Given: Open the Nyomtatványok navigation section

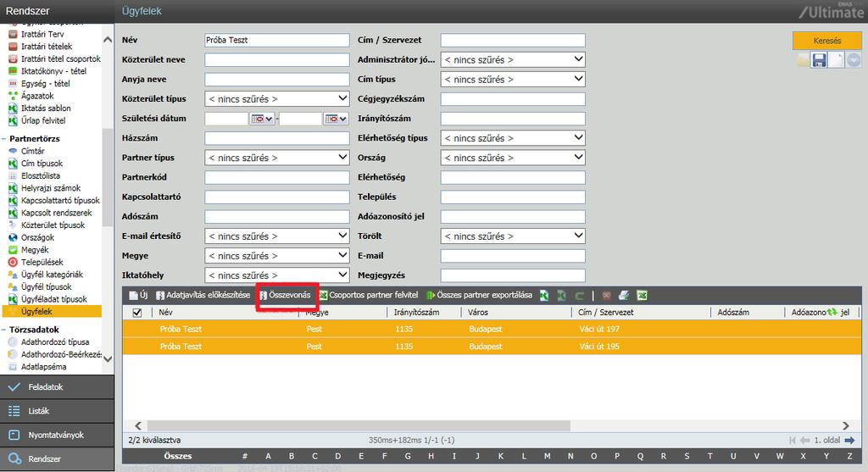Looking at the screenshot, I should pyautogui.click(x=57, y=435).
